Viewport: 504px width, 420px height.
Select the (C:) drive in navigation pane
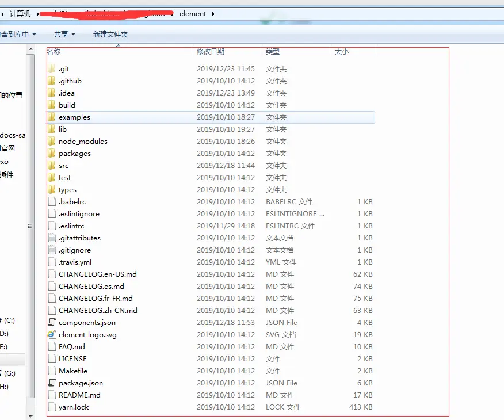point(7,320)
